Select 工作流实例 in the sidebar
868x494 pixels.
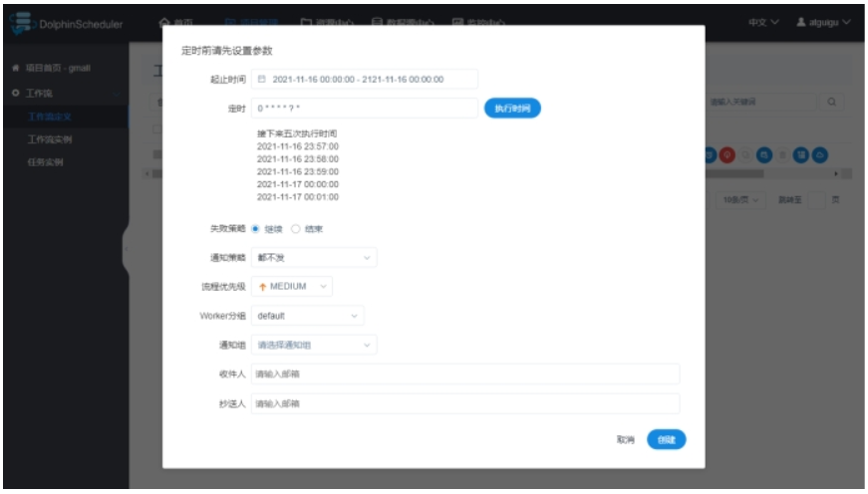pos(49,139)
